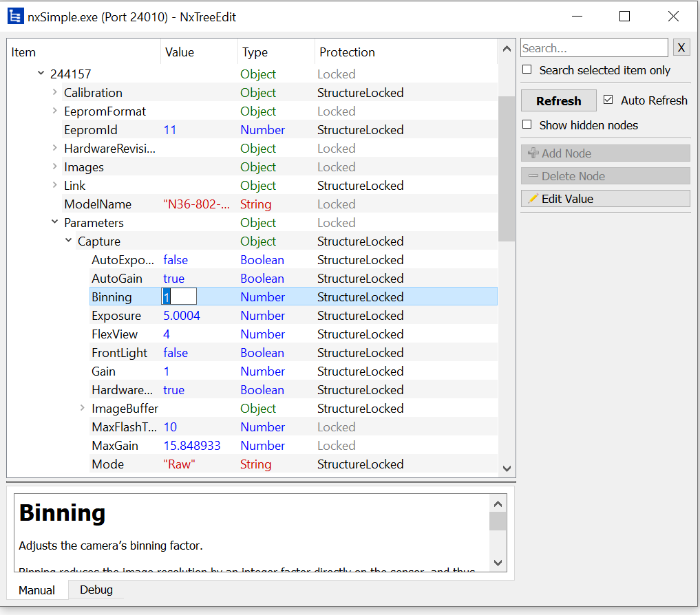Click the NxTreeEdit app icon in title bar
This screenshot has height=615, width=700.
15,17
